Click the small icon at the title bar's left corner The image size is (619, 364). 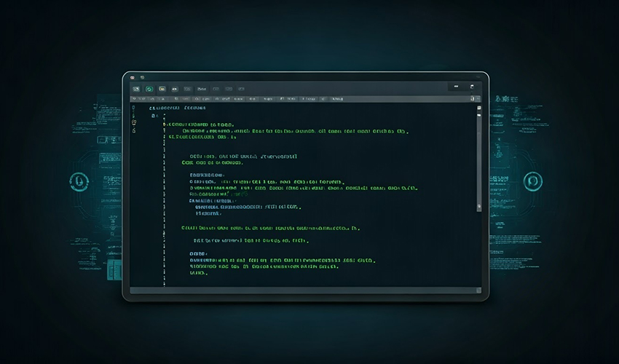tap(132, 77)
